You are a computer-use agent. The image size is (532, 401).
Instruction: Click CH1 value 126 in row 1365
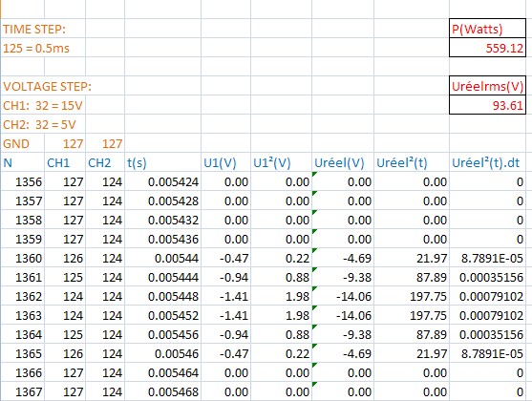[65, 353]
